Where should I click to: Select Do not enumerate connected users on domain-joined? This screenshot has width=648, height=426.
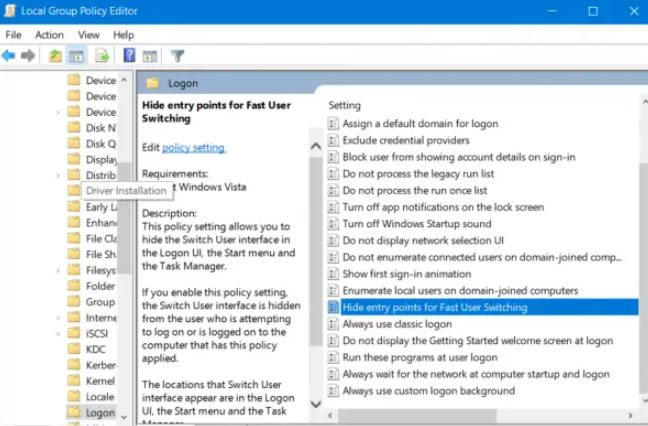tap(482, 257)
